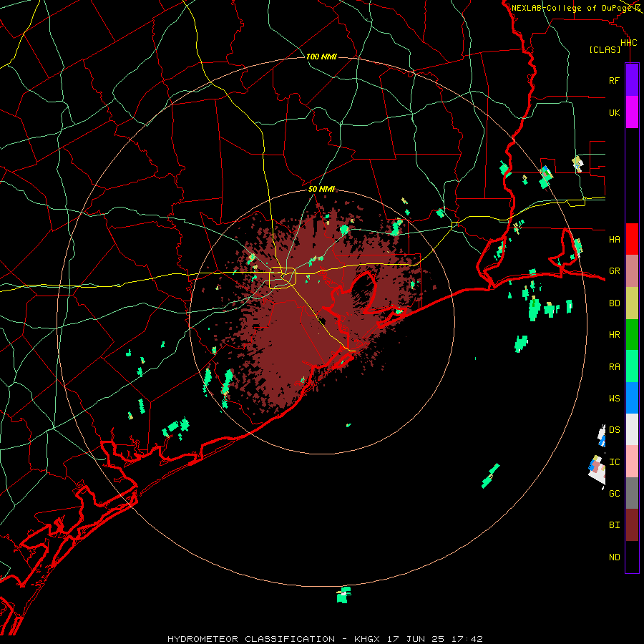Click the 'HHC' product code text
644x644 pixels.
[628, 43]
